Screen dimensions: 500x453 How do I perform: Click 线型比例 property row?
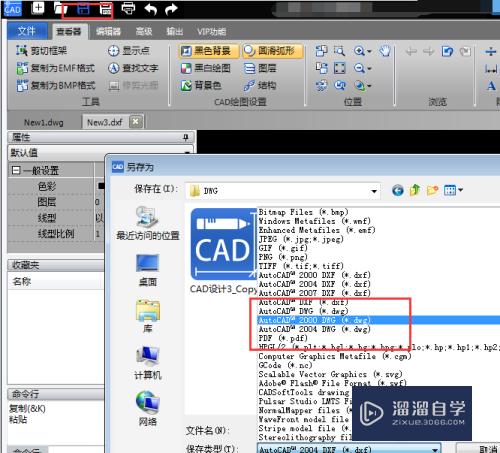point(56,234)
